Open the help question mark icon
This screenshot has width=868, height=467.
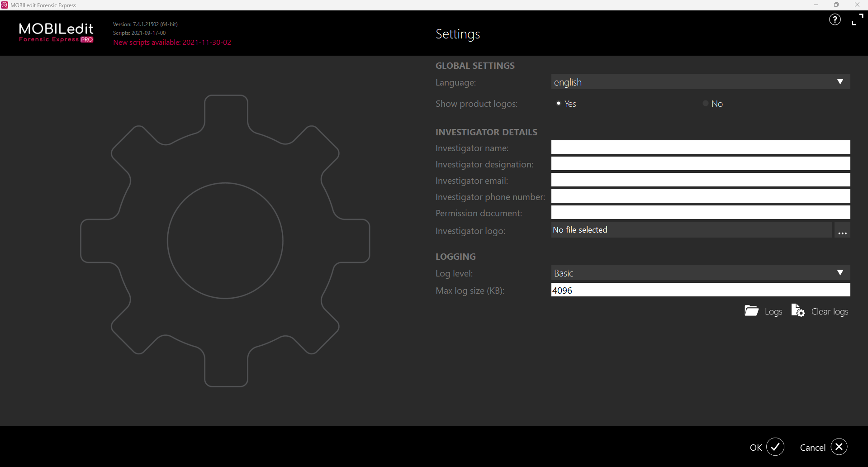[x=835, y=19]
